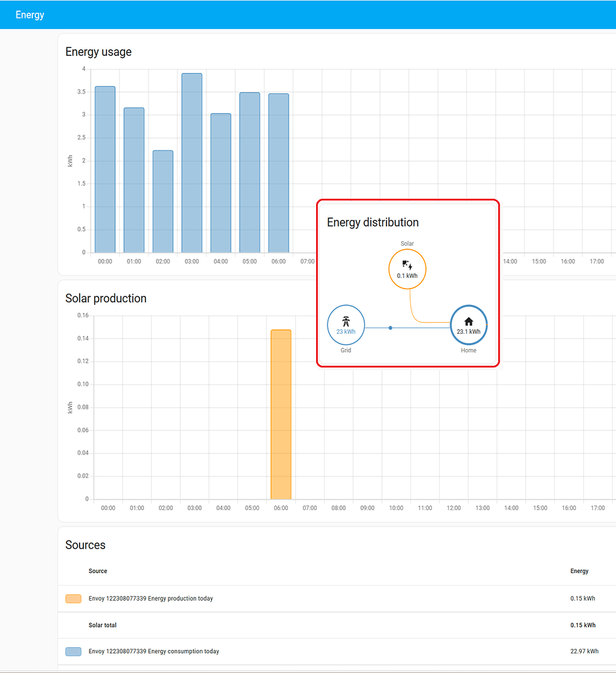Open the Energy menu in the header

pos(29,14)
